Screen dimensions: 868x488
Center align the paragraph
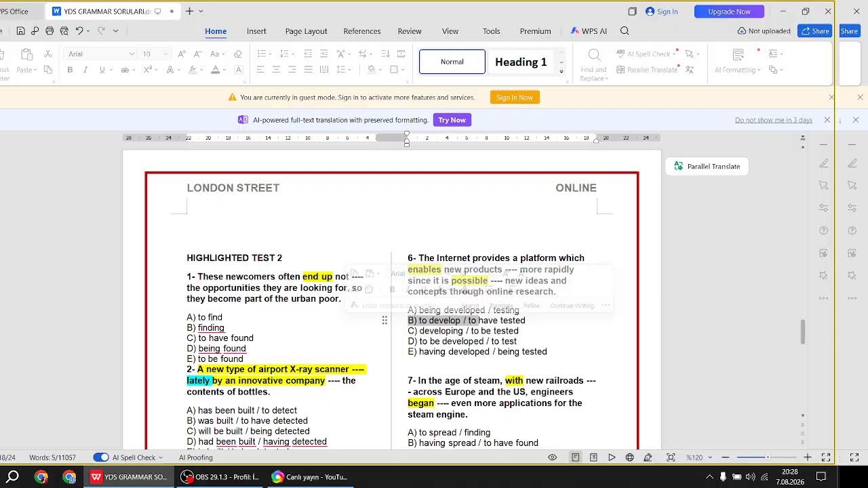[x=276, y=70]
